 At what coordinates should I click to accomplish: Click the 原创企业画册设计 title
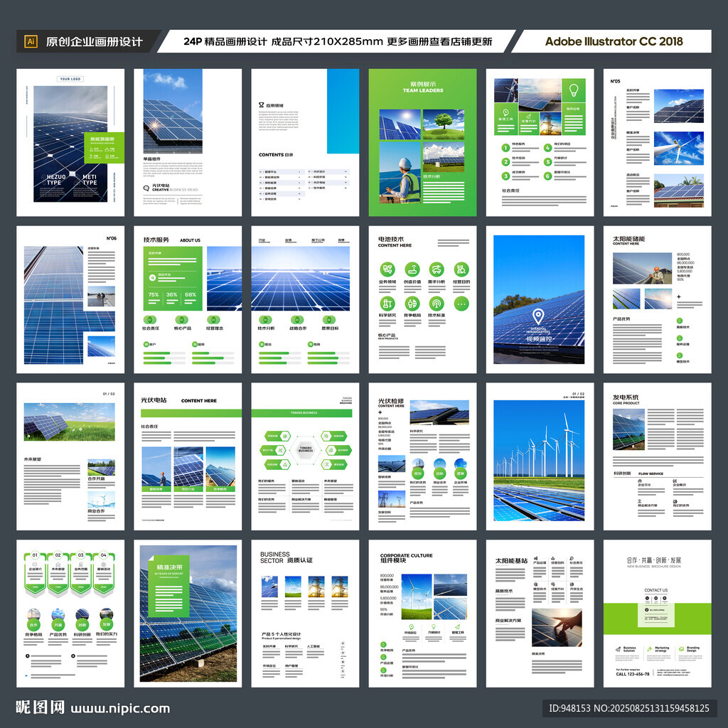click(x=95, y=42)
